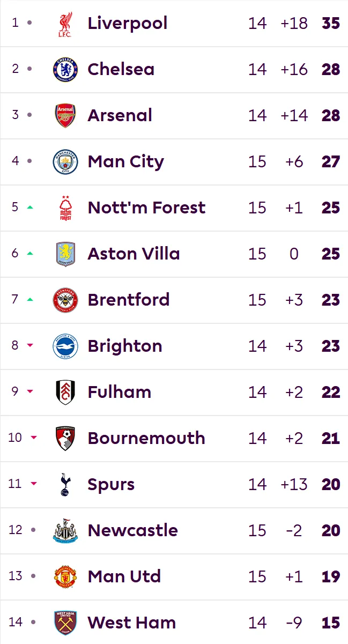The width and height of the screenshot is (348, 644).
Task: Click the Fulham shield crest
Action: tap(65, 393)
